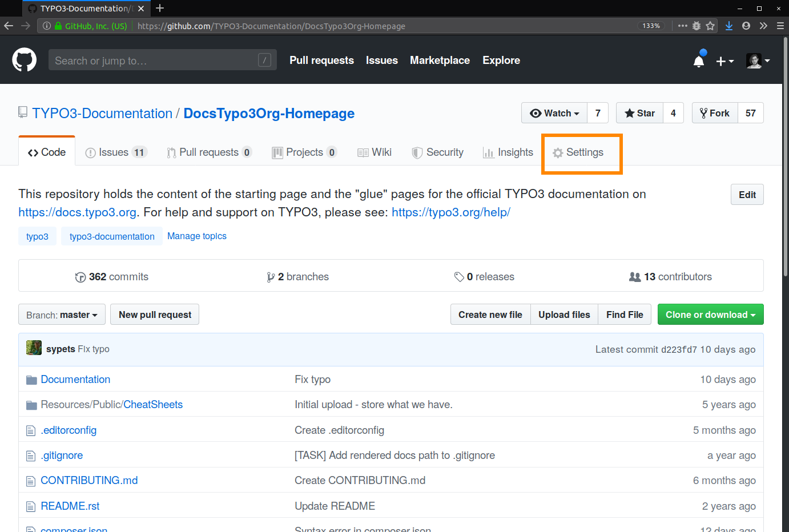The height and width of the screenshot is (532, 789).
Task: Follow the docs.typo3.org link
Action: click(77, 212)
